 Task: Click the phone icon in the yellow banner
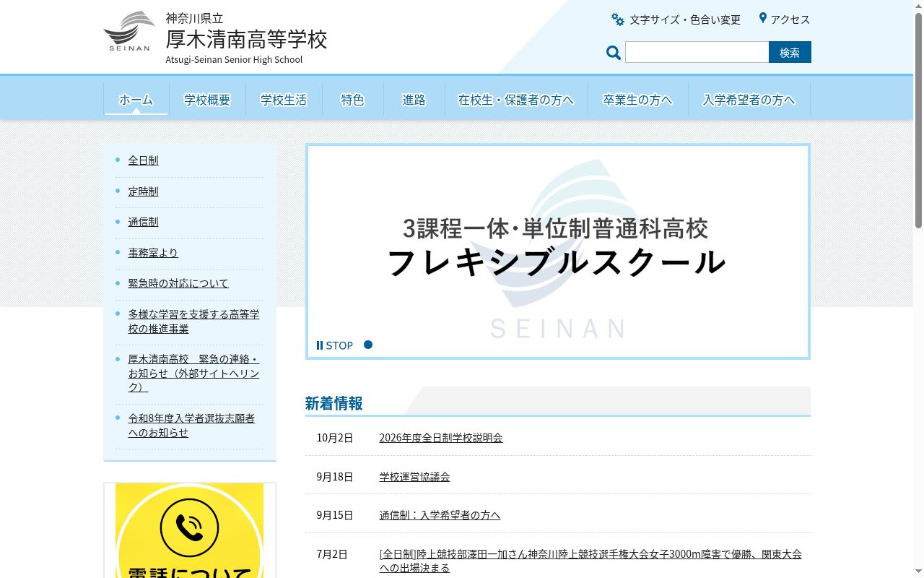(x=189, y=527)
